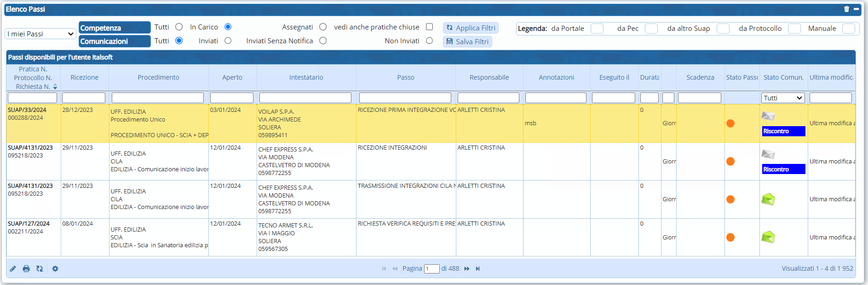The width and height of the screenshot is (868, 285).
Task: Click the refresh icon in table footer
Action: coord(40,269)
